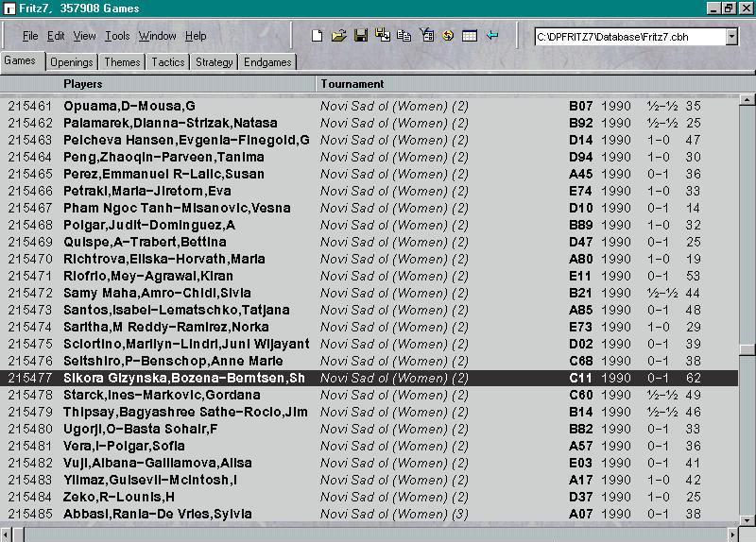
Task: Click the copy games icon
Action: [404, 36]
